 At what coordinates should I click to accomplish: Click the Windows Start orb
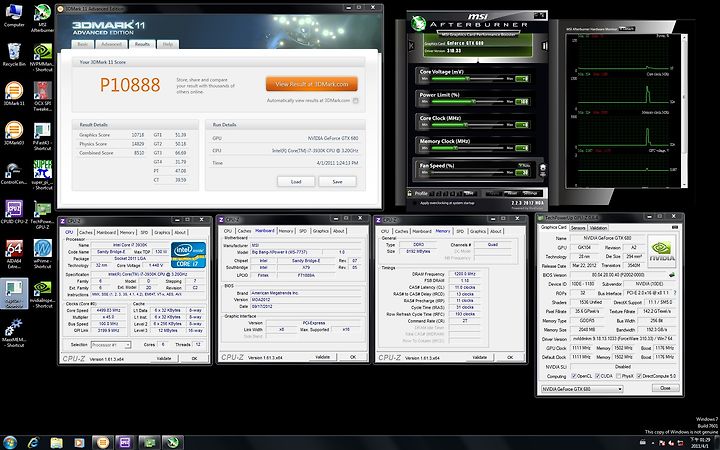point(10,442)
